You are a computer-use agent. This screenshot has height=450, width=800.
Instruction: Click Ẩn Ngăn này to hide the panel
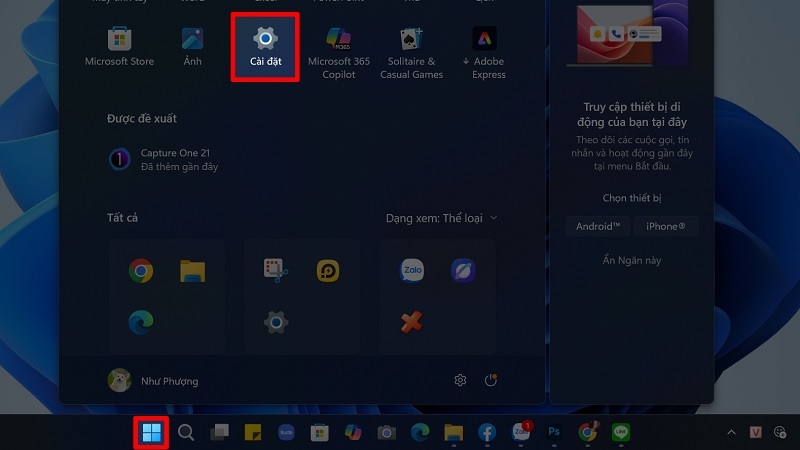pyautogui.click(x=632, y=260)
